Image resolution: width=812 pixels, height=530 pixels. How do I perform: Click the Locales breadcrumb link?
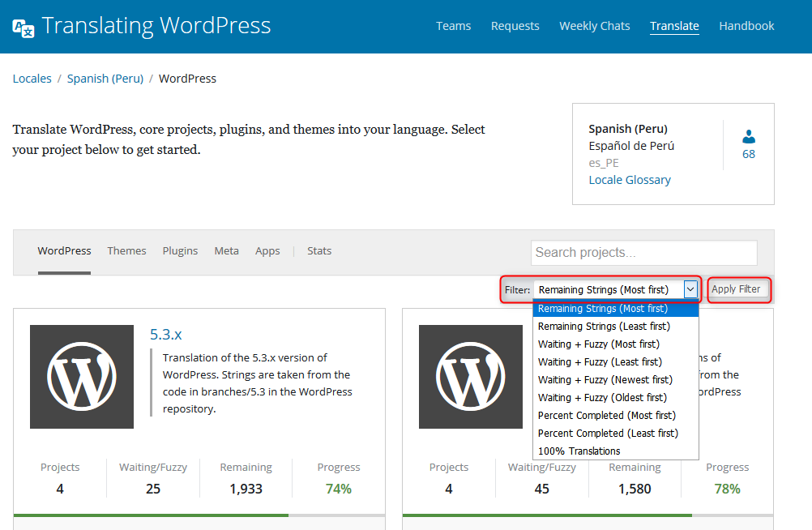[32, 79]
